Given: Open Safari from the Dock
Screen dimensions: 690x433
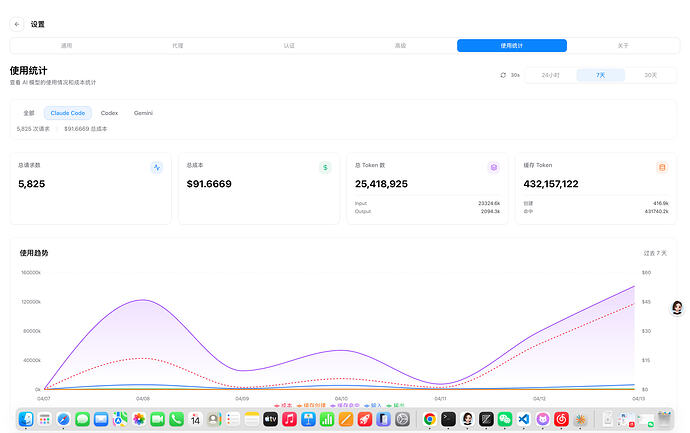Looking at the screenshot, I should click(63, 419).
